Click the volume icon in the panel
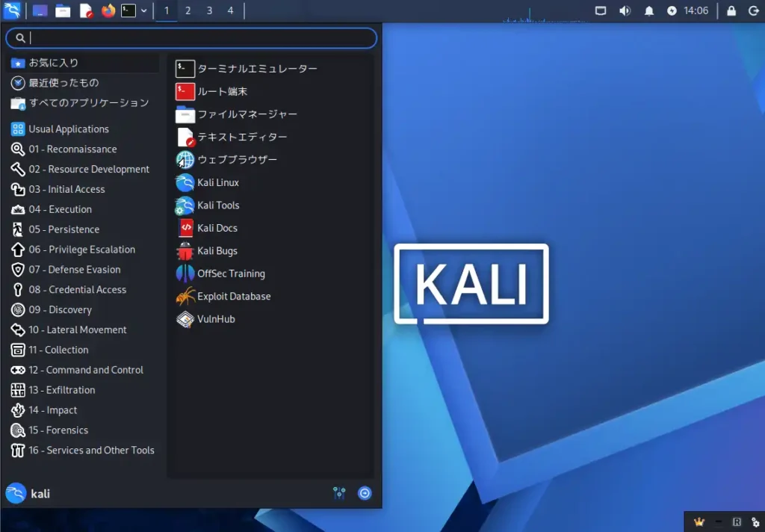Image resolution: width=765 pixels, height=532 pixels. coord(626,10)
